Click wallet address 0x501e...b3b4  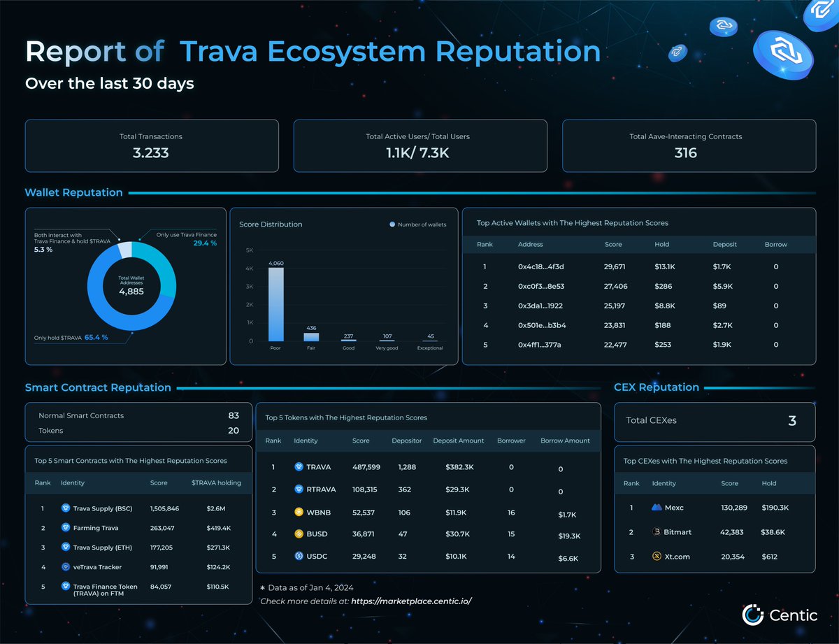(542, 325)
